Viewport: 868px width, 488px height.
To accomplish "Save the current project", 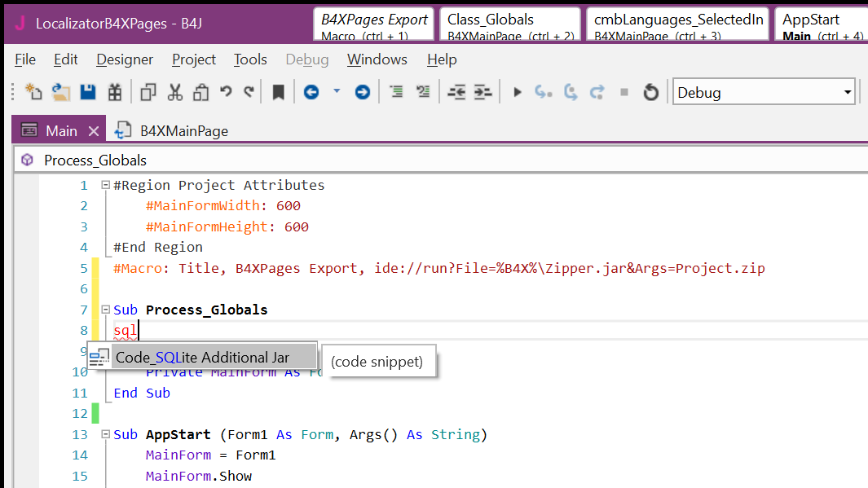I will 87,92.
